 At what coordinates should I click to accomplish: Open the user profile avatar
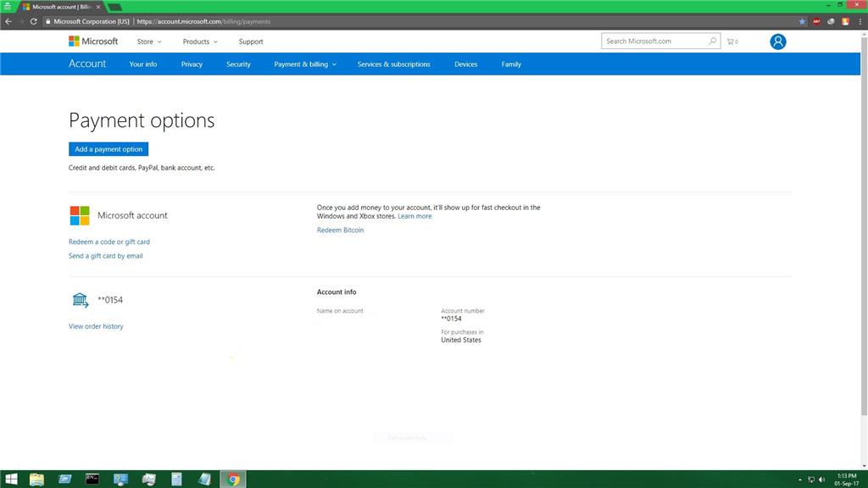[x=778, y=42]
